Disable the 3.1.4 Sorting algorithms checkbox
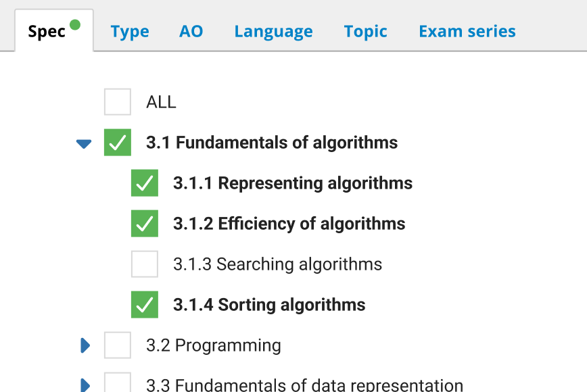 coord(145,305)
